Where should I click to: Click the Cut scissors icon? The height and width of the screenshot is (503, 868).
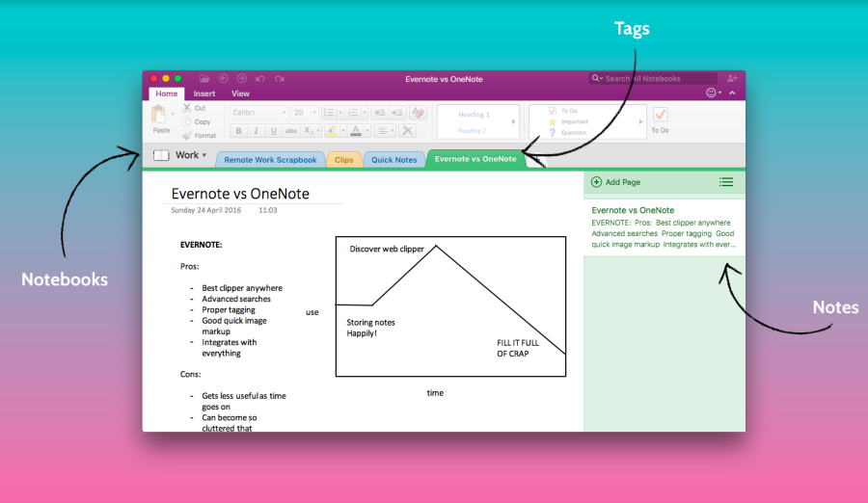(x=187, y=107)
